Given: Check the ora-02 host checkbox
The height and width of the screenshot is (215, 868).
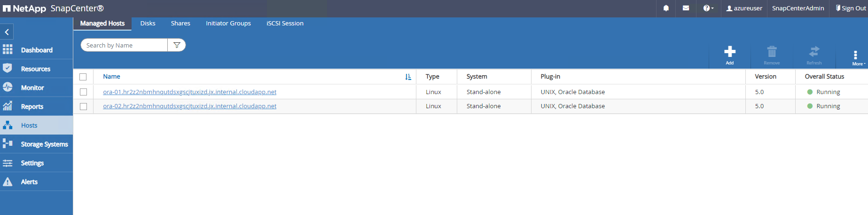Looking at the screenshot, I should 83,106.
